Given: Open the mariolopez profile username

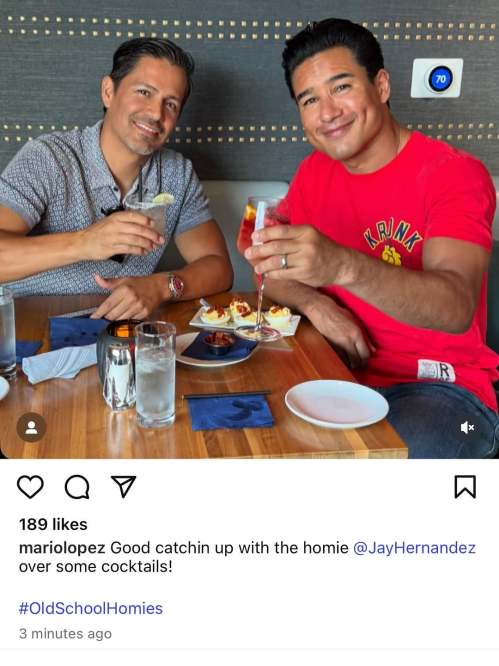Looking at the screenshot, I should 62,548.
